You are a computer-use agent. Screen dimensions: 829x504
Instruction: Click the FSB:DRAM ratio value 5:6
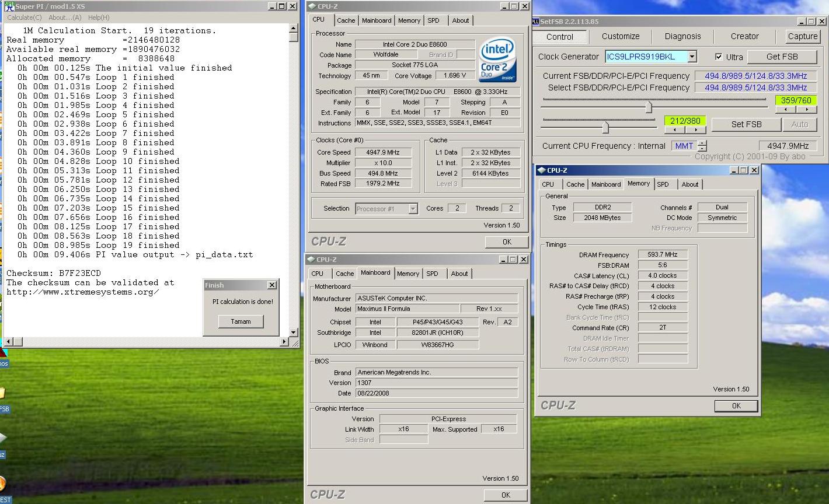click(663, 265)
